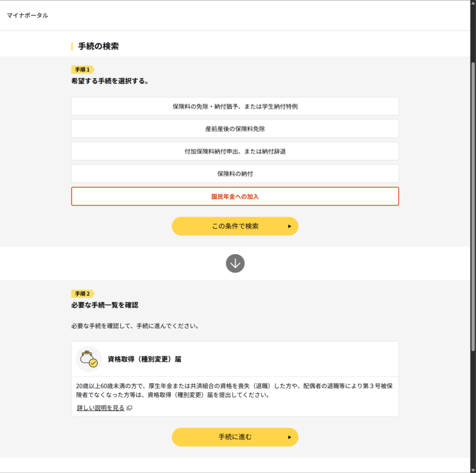Select 保険料の免除・納付猶予、または学生納付特例 option
The image size is (476, 473).
tap(235, 106)
